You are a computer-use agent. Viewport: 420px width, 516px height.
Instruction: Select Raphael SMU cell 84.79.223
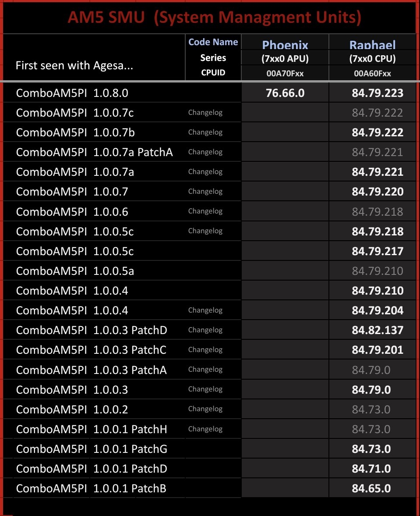(x=377, y=93)
